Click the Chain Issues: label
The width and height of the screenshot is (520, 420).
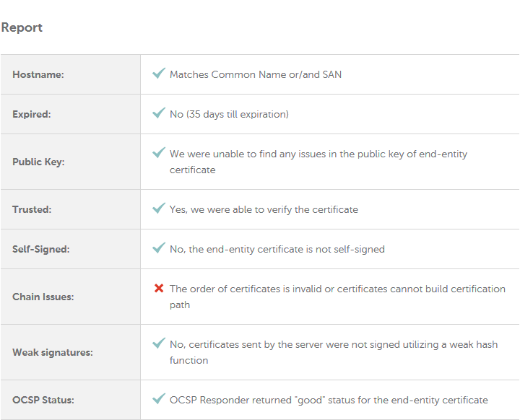[x=43, y=297]
